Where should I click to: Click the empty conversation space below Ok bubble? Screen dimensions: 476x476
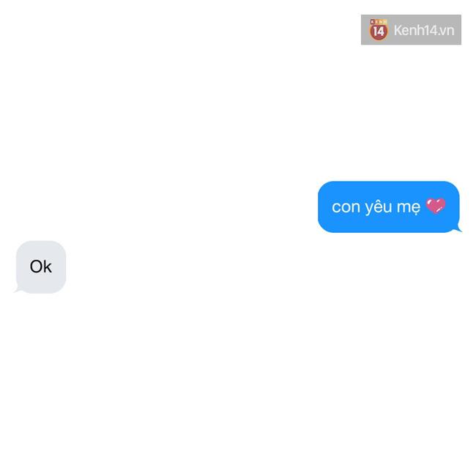pos(238,382)
